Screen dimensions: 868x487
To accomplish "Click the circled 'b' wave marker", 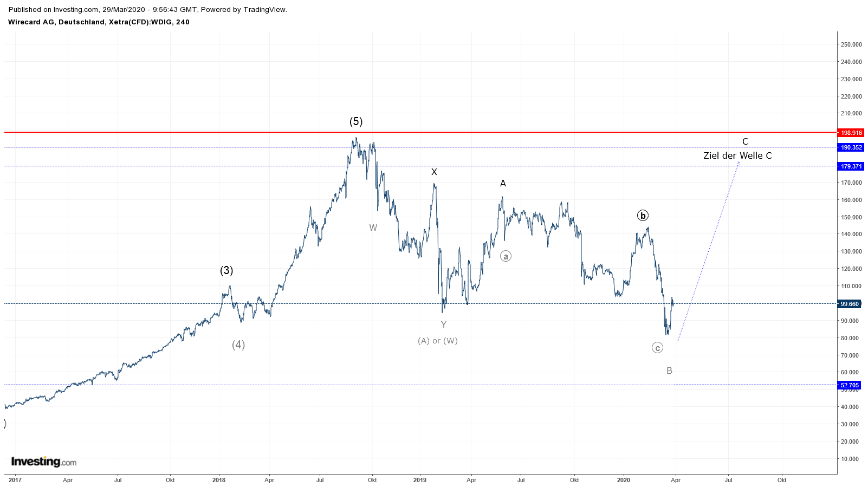I will (x=643, y=216).
